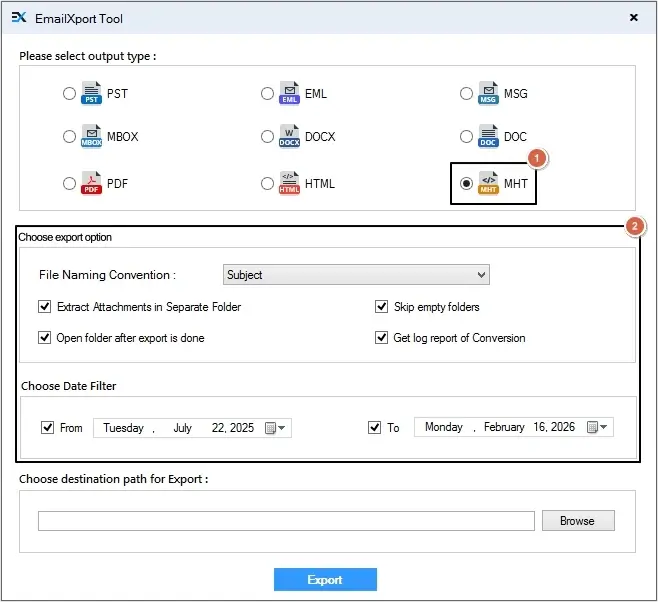Viewport: 658px width, 602px height.
Task: Disable the From date filter checkbox
Action: [47, 428]
